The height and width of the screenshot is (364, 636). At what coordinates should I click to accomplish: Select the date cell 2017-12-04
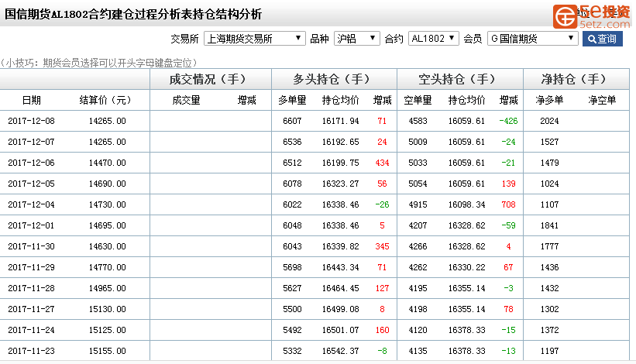tap(31, 204)
